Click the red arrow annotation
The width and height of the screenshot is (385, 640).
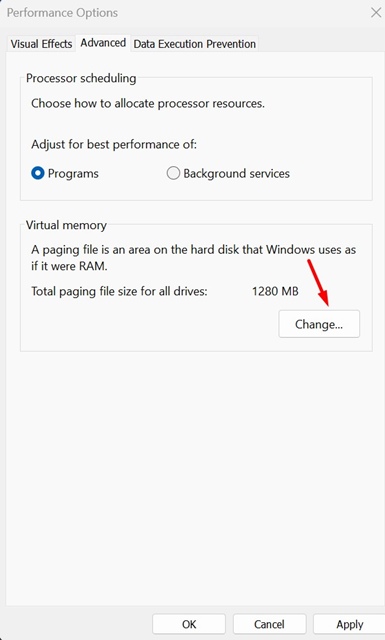coord(319,283)
